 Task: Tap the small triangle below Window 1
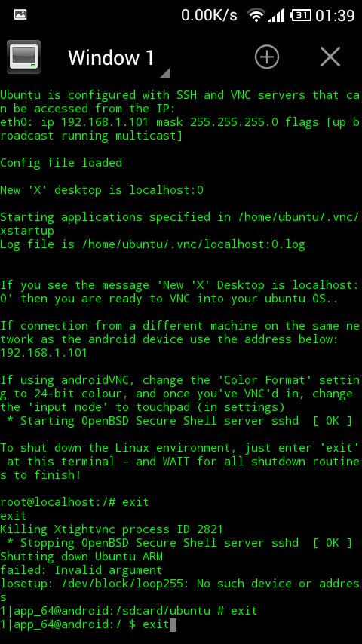164,73
